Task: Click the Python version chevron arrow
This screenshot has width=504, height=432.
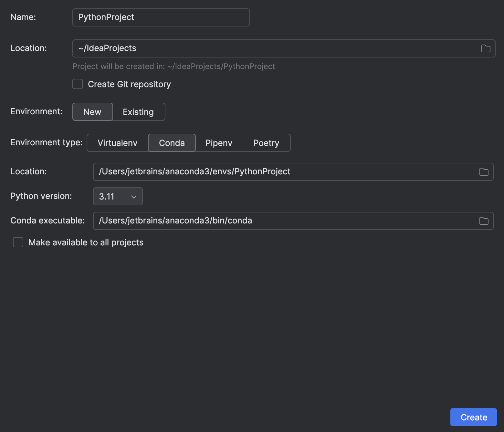Action: point(133,196)
